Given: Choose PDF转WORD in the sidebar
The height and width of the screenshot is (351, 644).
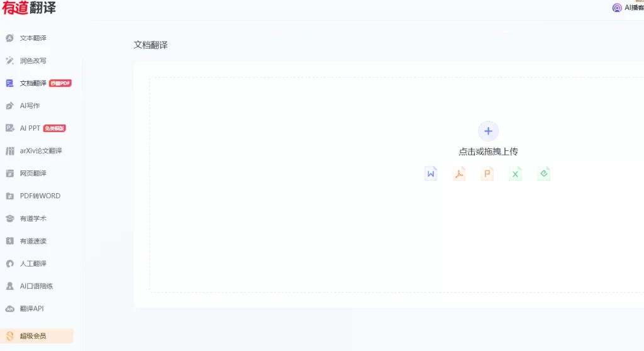Looking at the screenshot, I should tap(40, 196).
